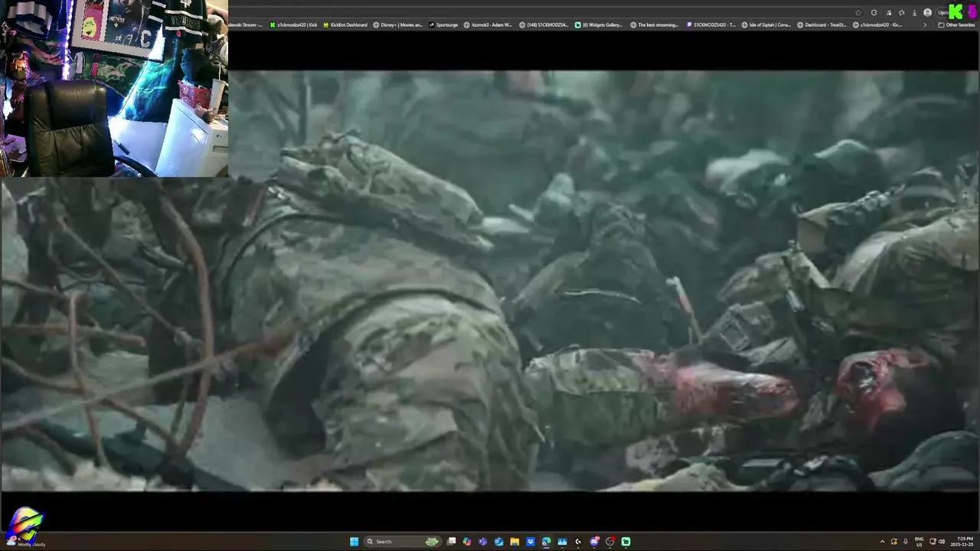This screenshot has height=551, width=980.
Task: Star this page as a favorite
Action: click(x=858, y=12)
